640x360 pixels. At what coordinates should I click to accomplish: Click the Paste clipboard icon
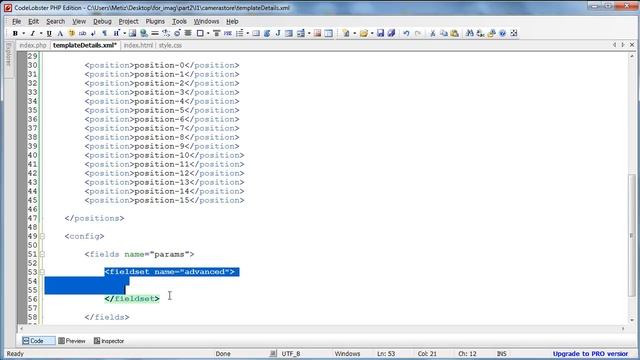454,33
